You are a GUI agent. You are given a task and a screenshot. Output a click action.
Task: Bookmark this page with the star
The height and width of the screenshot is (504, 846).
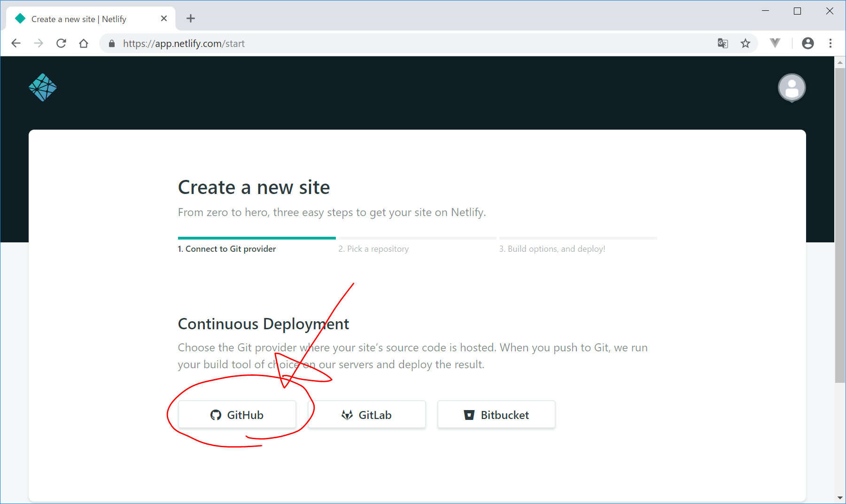coord(745,43)
